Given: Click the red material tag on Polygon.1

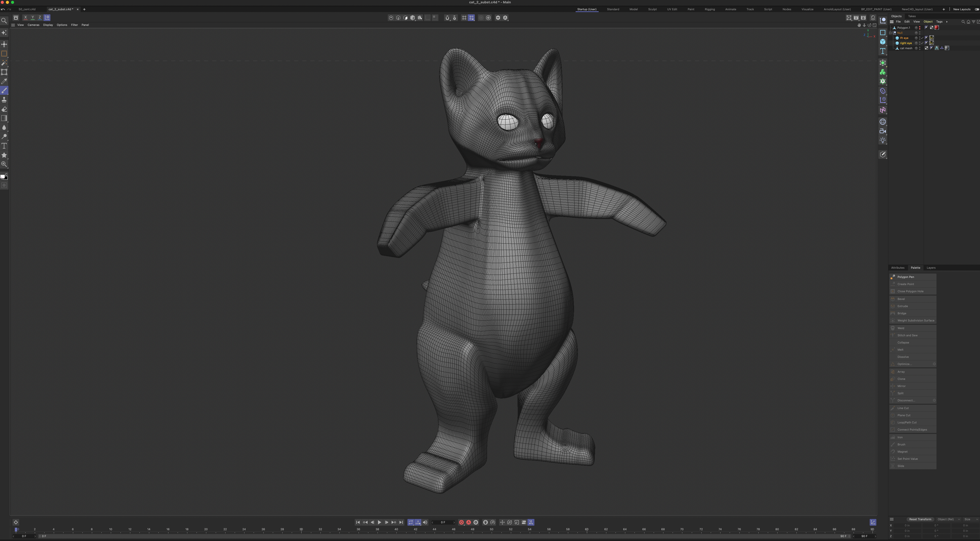Looking at the screenshot, I should [x=936, y=27].
